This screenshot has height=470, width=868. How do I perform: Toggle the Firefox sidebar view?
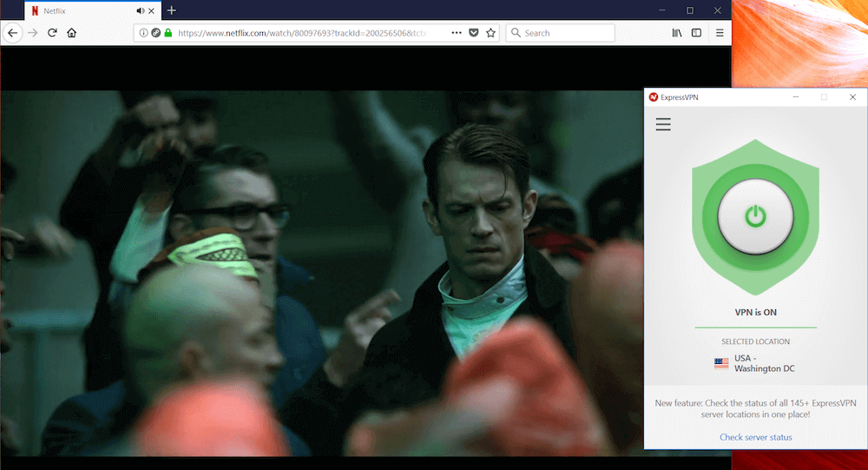[x=696, y=33]
